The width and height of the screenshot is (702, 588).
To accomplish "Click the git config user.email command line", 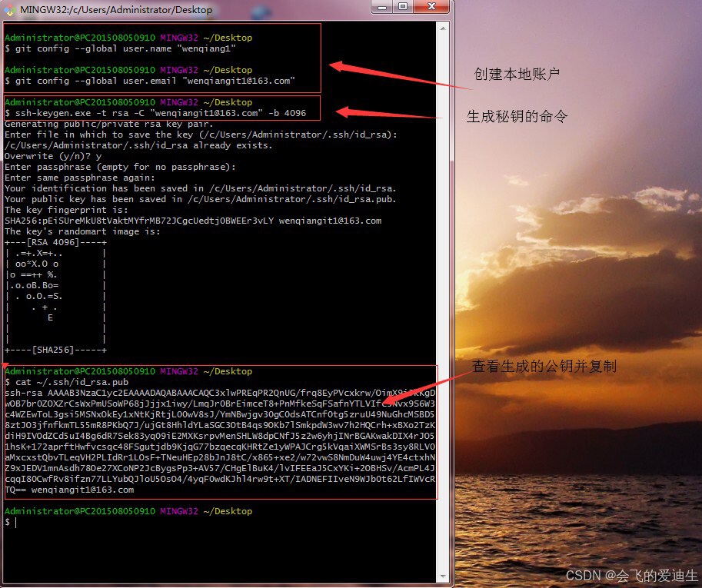I will pyautogui.click(x=149, y=81).
